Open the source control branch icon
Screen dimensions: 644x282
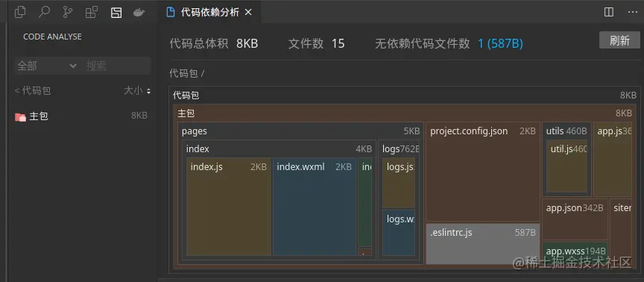tap(68, 13)
